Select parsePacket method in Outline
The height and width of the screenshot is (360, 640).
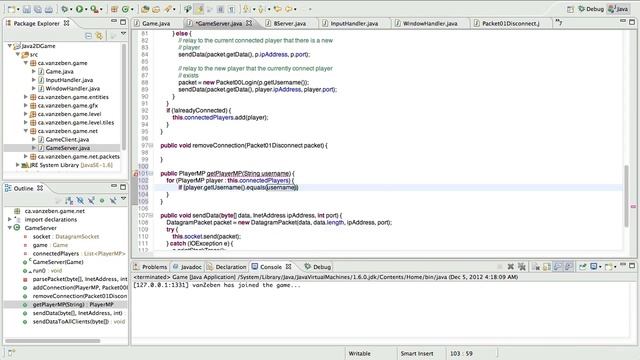click(80, 279)
